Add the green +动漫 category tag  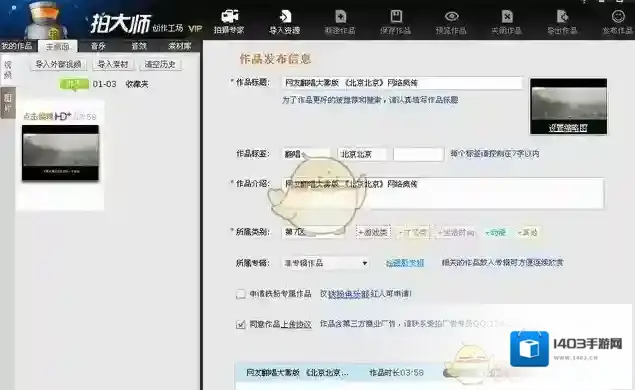point(495,232)
